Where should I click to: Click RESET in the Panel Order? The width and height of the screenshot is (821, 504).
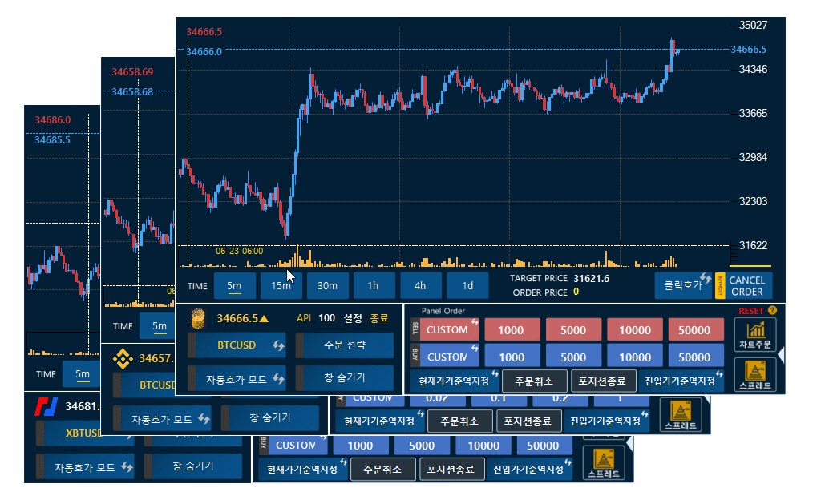751,311
